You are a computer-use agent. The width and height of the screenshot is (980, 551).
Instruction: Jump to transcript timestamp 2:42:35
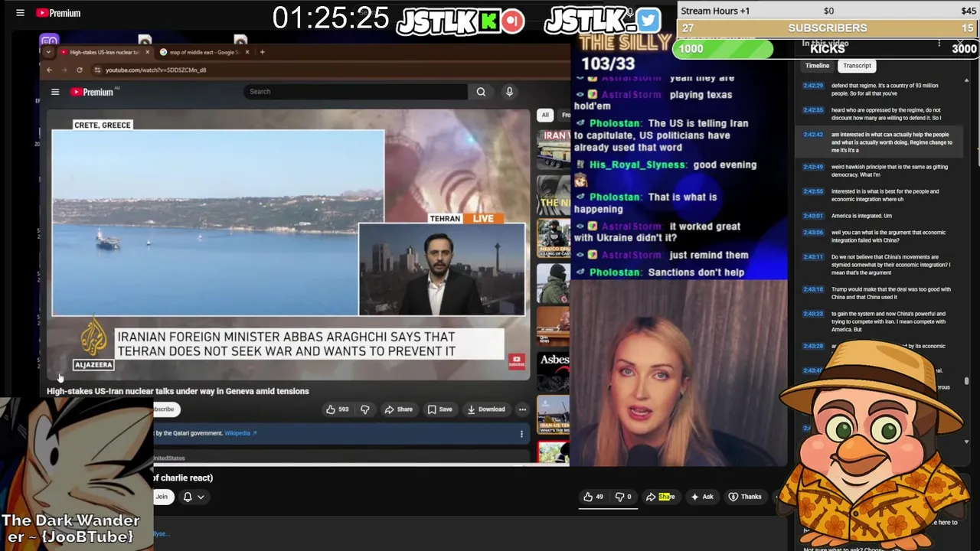pyautogui.click(x=813, y=110)
